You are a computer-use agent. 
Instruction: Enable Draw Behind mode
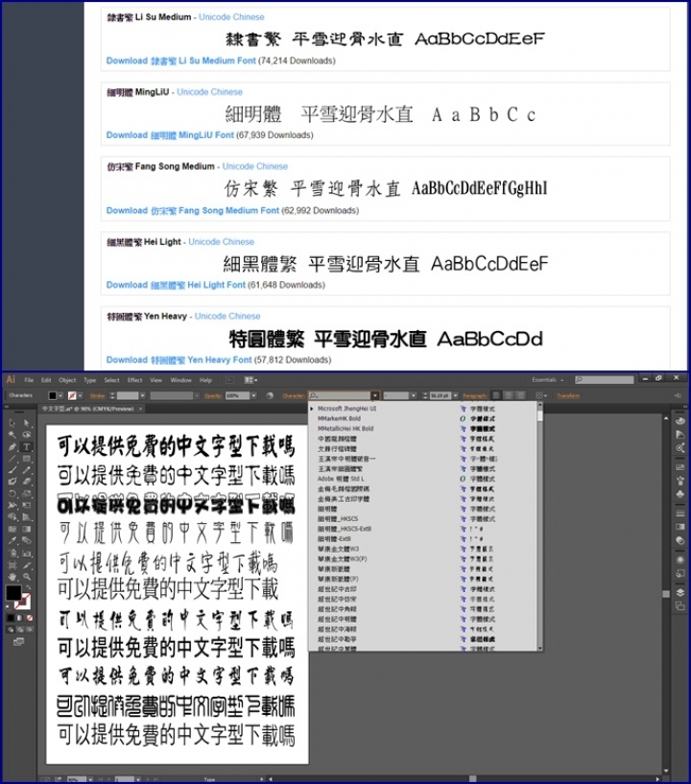coord(20,630)
